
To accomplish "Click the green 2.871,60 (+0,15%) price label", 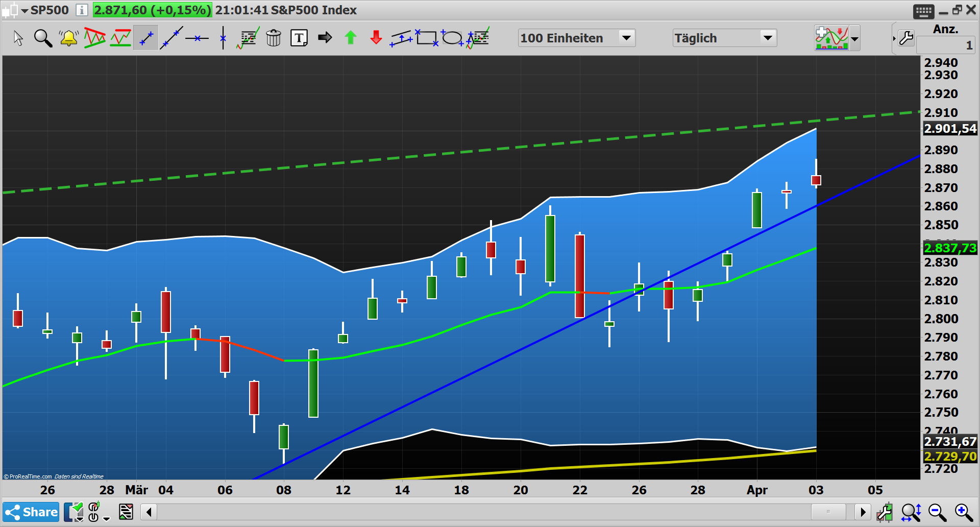I will 152,10.
